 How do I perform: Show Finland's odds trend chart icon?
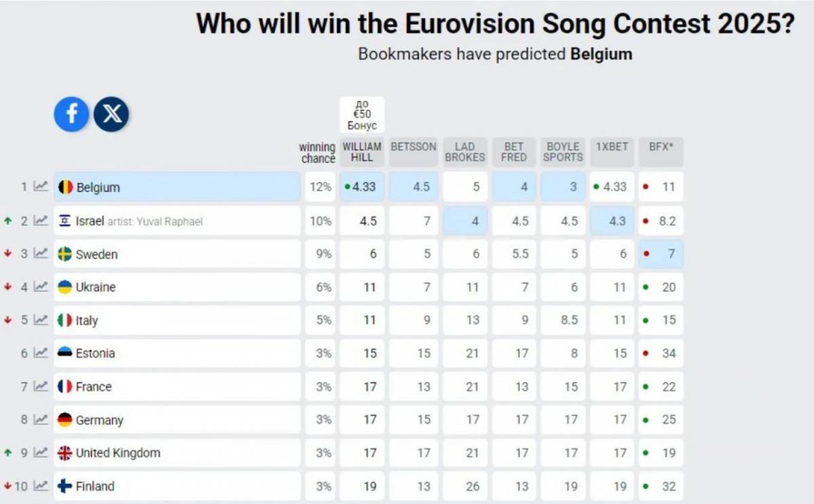pos(41,486)
